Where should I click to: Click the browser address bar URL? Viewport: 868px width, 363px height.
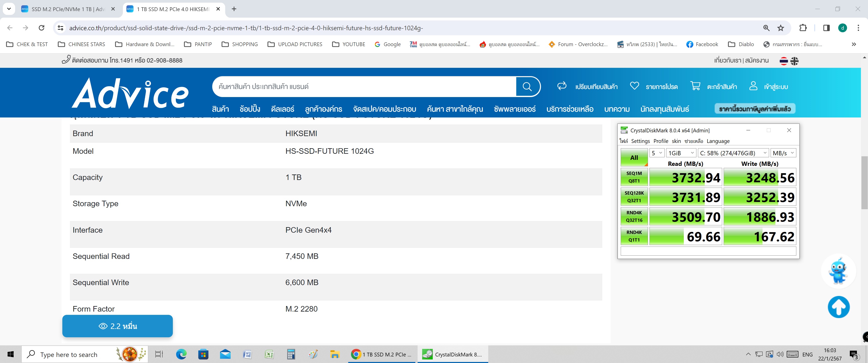[x=246, y=28]
